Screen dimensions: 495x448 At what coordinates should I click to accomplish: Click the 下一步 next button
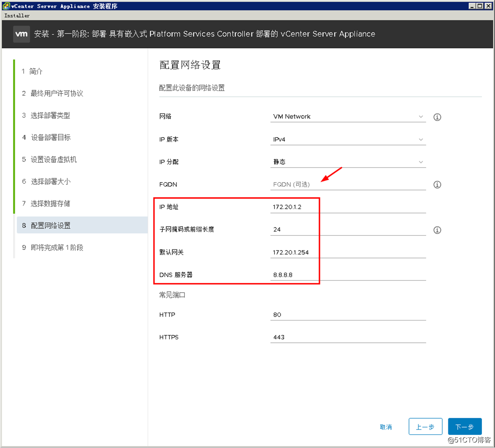coord(465,427)
